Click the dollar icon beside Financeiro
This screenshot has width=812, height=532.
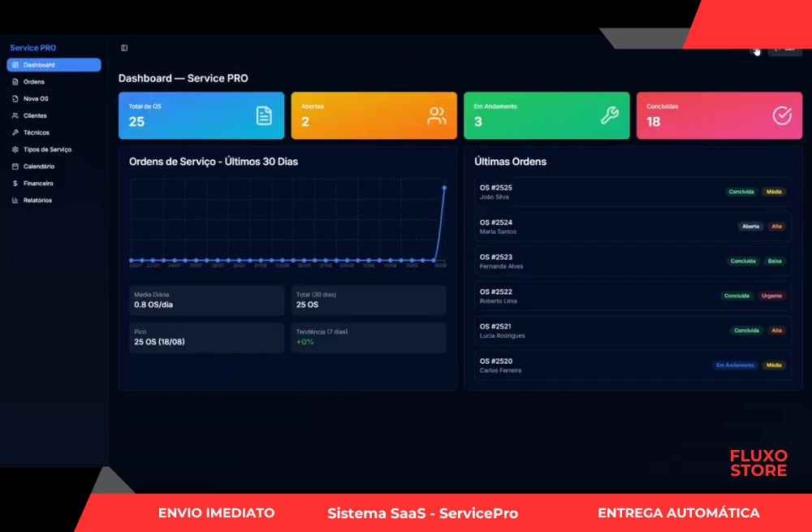click(x=15, y=184)
